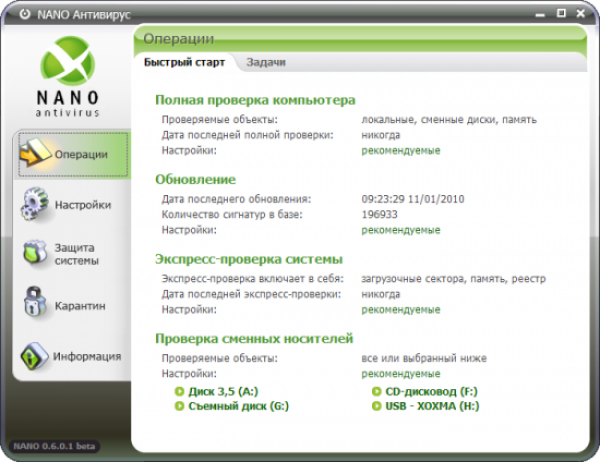Click the power icon in title bar
The width and height of the screenshot is (600, 462).
pos(25,14)
